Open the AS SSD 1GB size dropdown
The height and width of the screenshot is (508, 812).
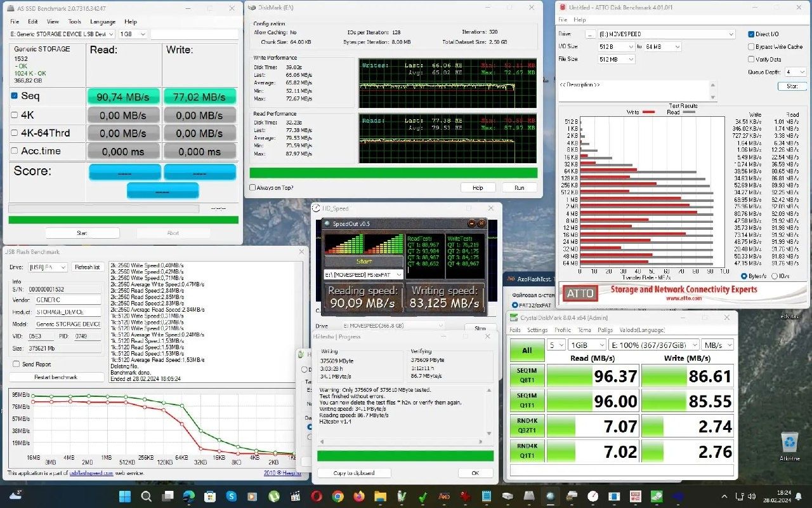133,34
